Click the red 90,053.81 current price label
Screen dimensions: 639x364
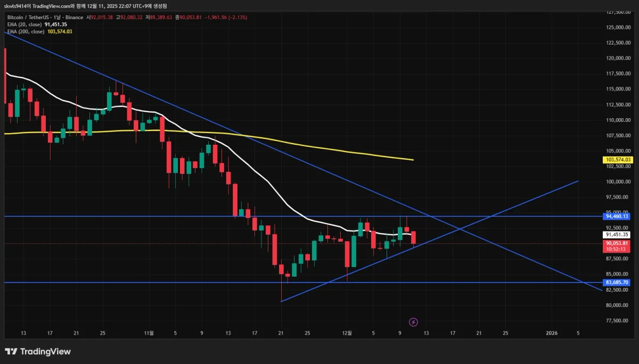click(x=617, y=243)
